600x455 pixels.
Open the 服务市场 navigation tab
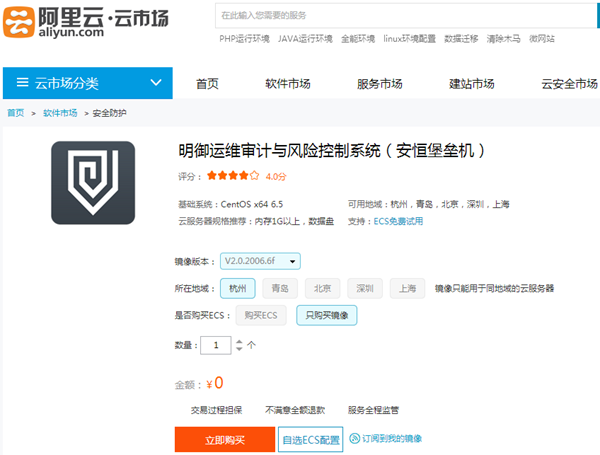click(x=380, y=83)
